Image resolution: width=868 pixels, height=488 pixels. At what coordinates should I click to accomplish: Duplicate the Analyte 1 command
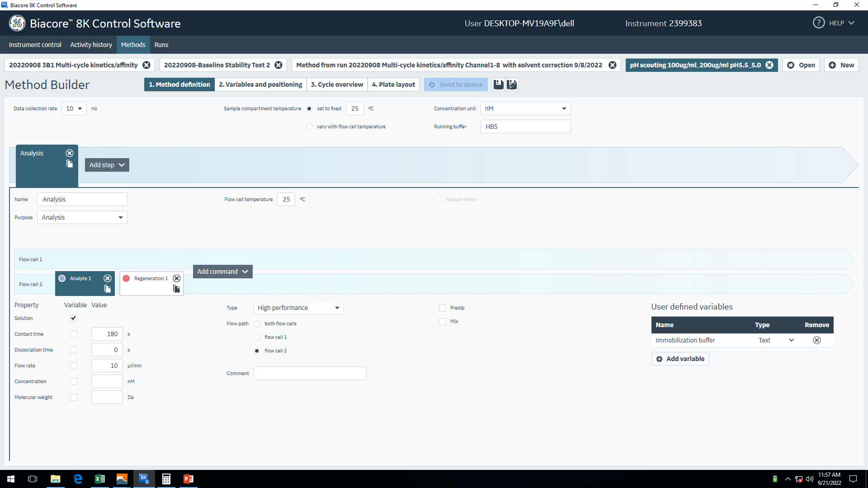click(x=108, y=289)
